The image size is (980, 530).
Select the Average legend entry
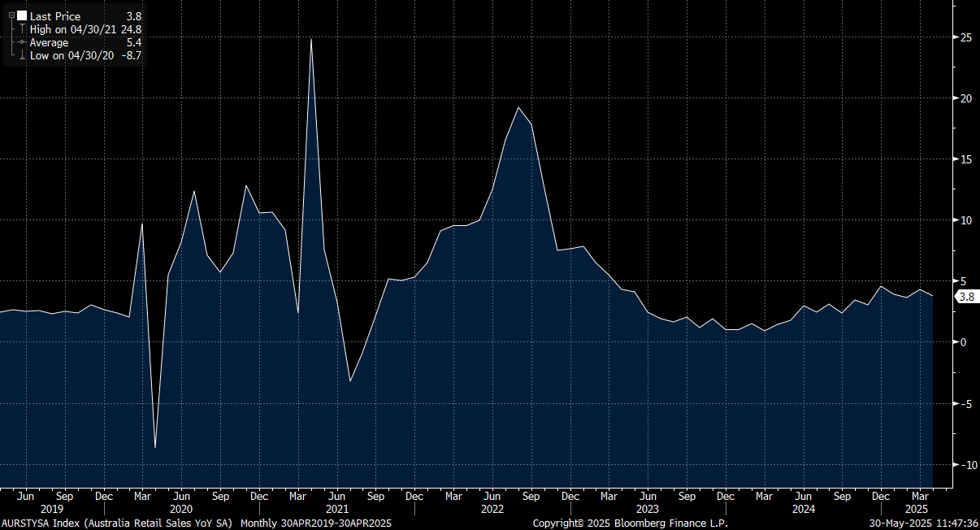coord(49,42)
